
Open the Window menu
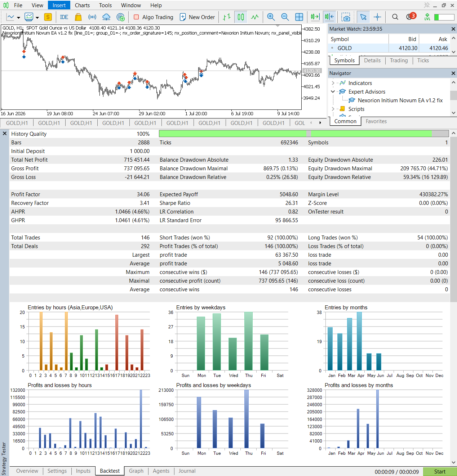pyautogui.click(x=131, y=5)
